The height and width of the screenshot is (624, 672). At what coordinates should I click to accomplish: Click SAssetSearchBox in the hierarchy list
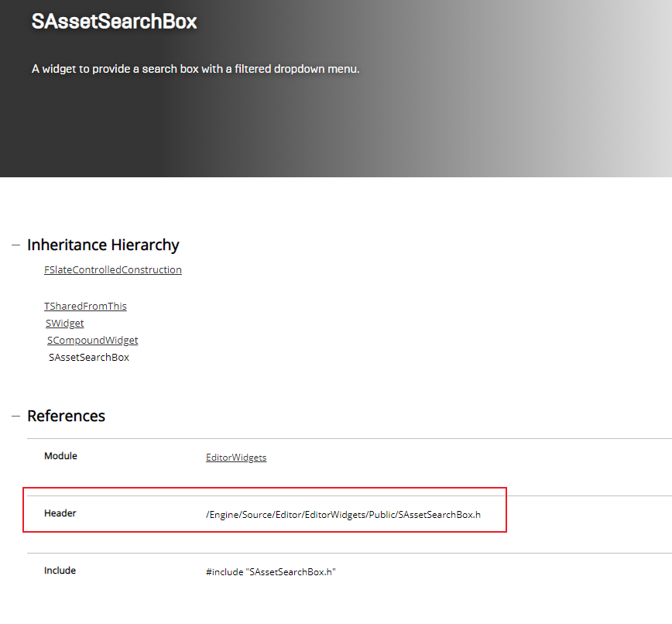[x=89, y=358]
